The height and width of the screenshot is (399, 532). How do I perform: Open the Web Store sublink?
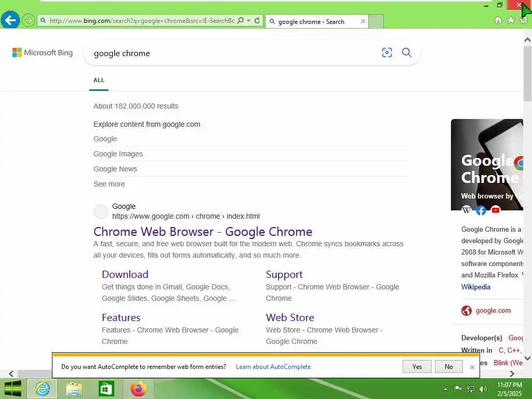coord(290,317)
